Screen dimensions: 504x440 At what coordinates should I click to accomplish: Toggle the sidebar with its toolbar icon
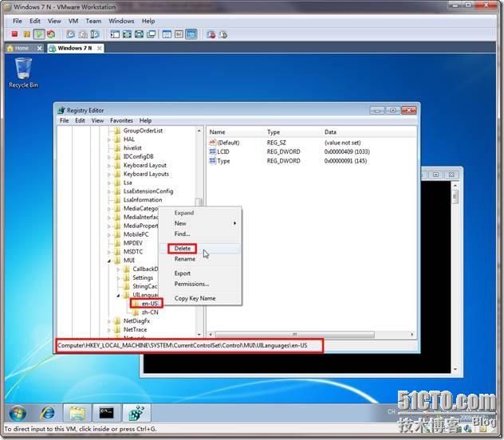click(115, 34)
